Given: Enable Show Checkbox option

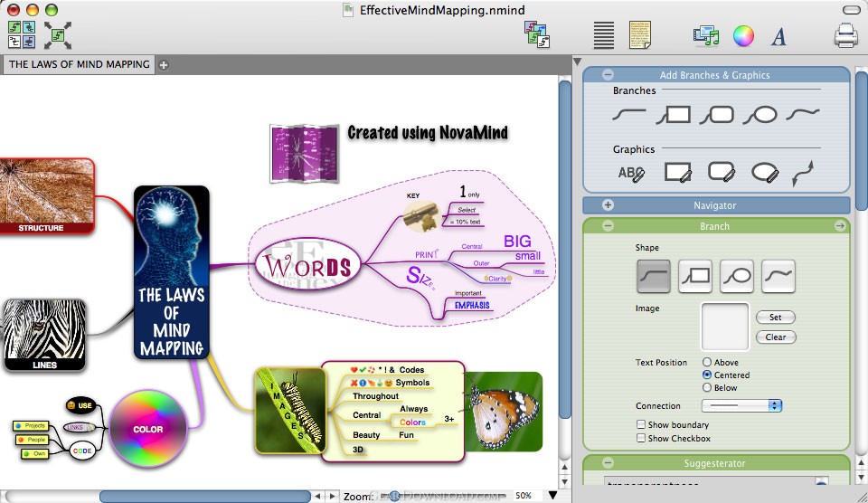Looking at the screenshot, I should (641, 438).
